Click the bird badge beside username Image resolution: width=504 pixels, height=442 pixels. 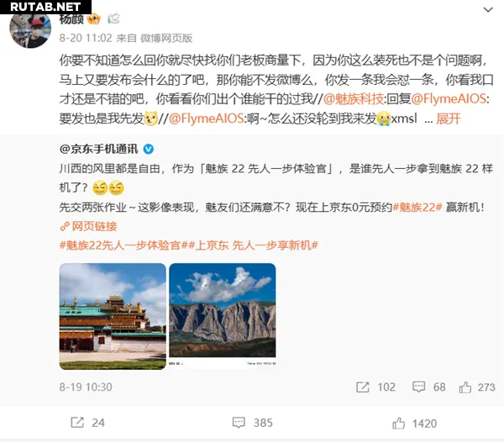[x=113, y=18]
